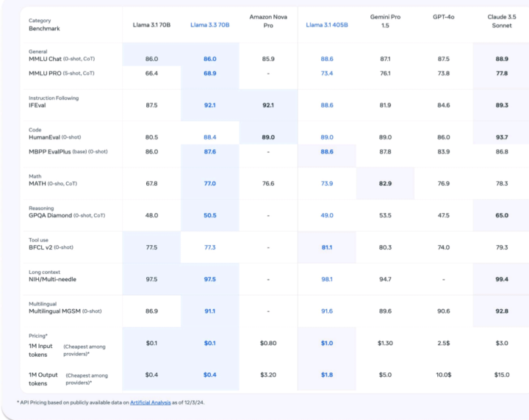
Task: Click the Category Benchmark header cell
Action: (x=45, y=24)
